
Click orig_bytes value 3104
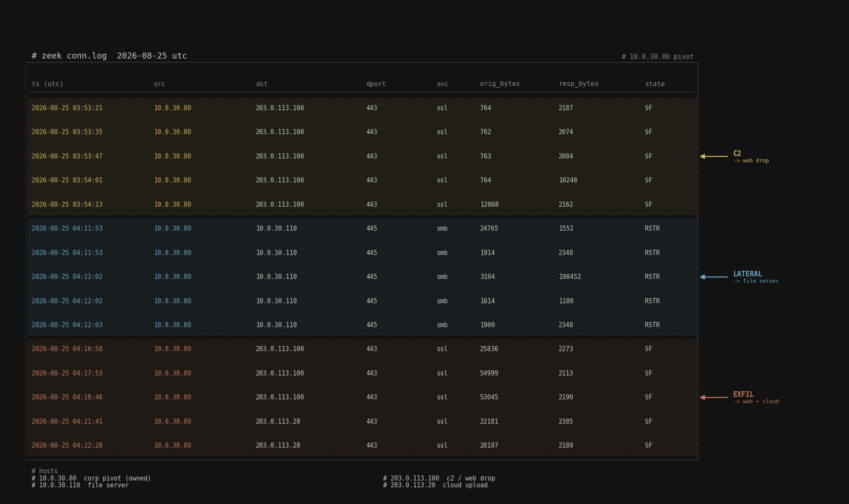487,277
